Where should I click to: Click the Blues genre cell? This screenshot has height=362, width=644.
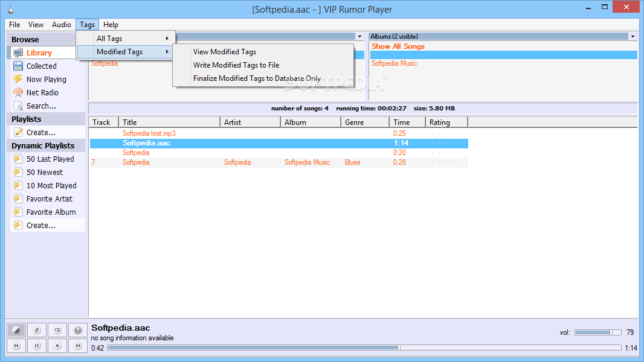pos(352,162)
